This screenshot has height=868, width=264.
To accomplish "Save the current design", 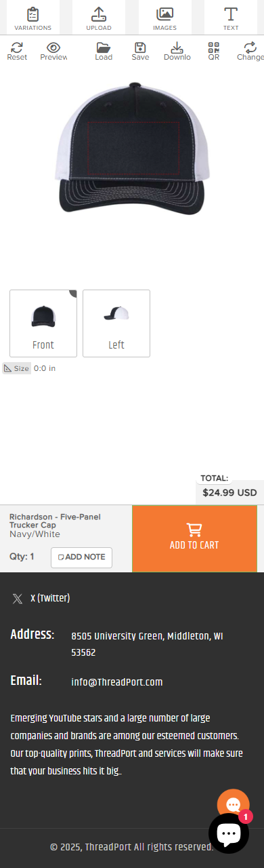I will 140,51.
